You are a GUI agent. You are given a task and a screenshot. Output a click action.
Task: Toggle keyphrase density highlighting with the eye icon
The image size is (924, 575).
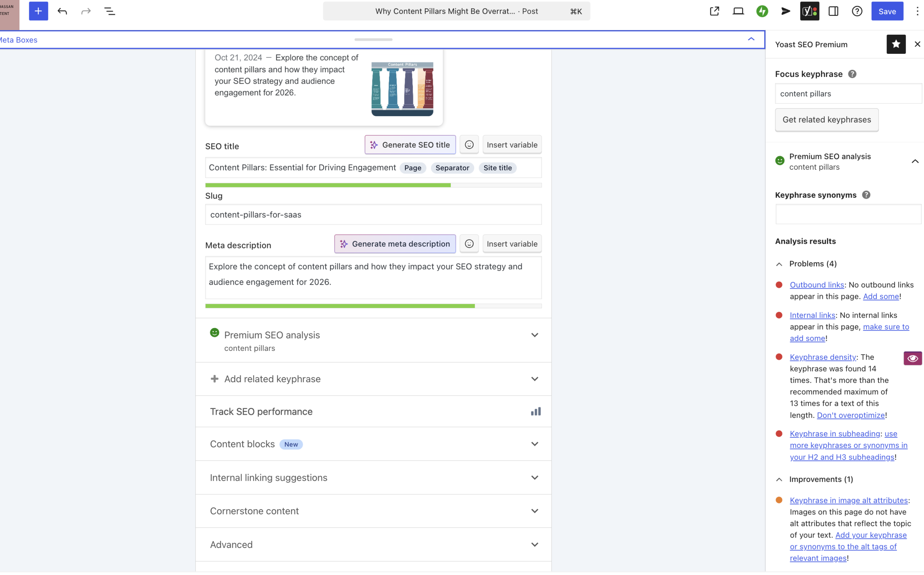[912, 358]
